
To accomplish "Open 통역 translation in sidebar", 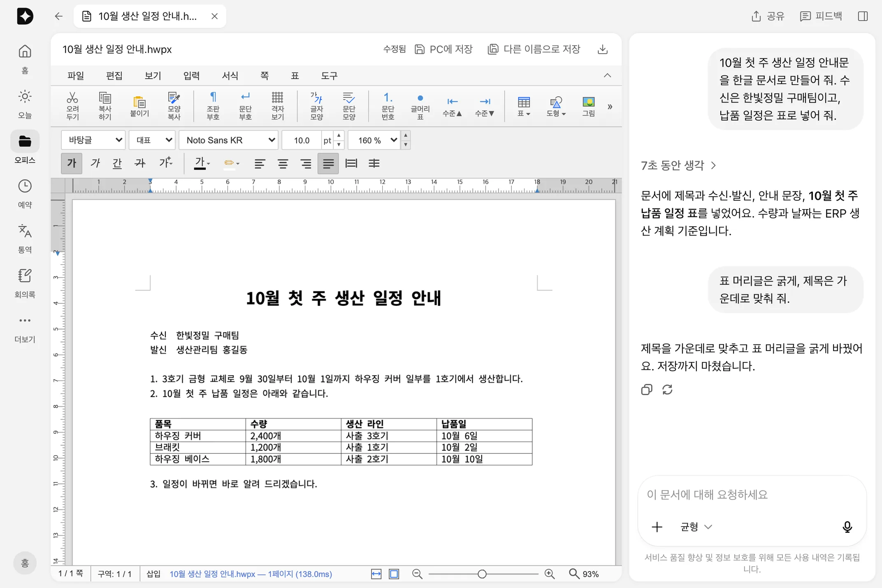I will tap(25, 238).
